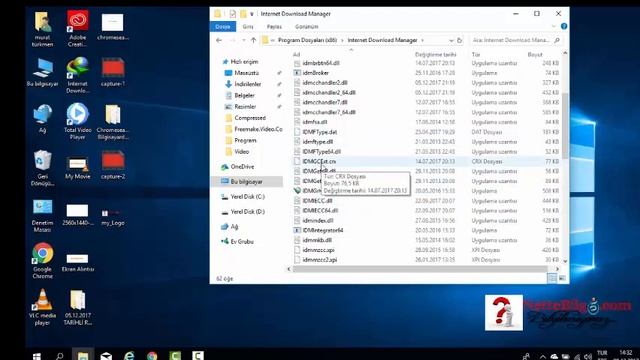Open taskbar search magnifier
The width and height of the screenshot is (640, 360).
pyautogui.click(x=60, y=356)
